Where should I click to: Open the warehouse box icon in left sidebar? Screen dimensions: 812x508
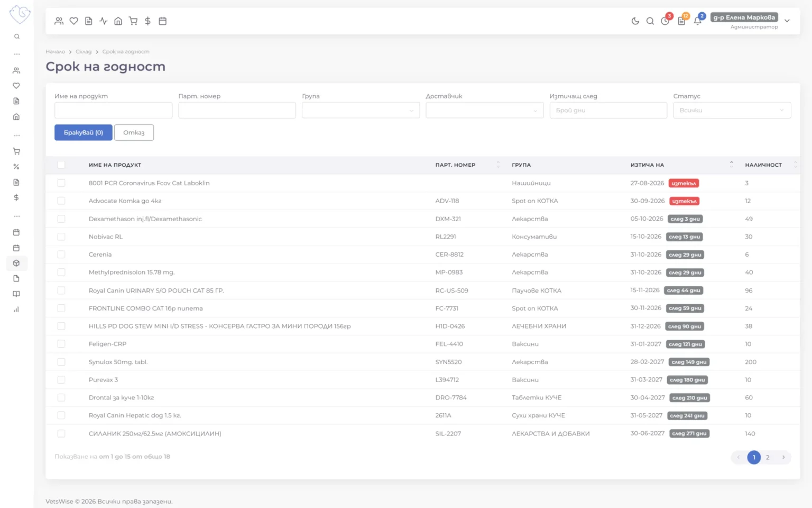point(16,263)
